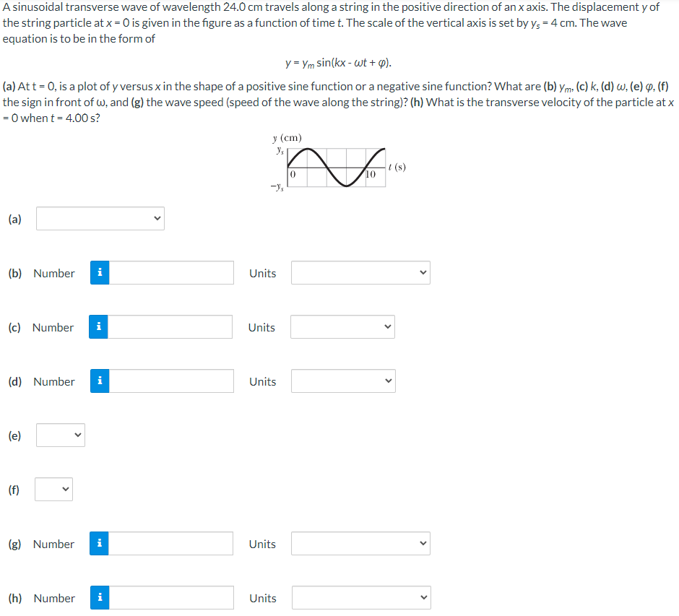The width and height of the screenshot is (679, 616).
Task: Click the Number input field for part (c)
Action: pos(173,326)
